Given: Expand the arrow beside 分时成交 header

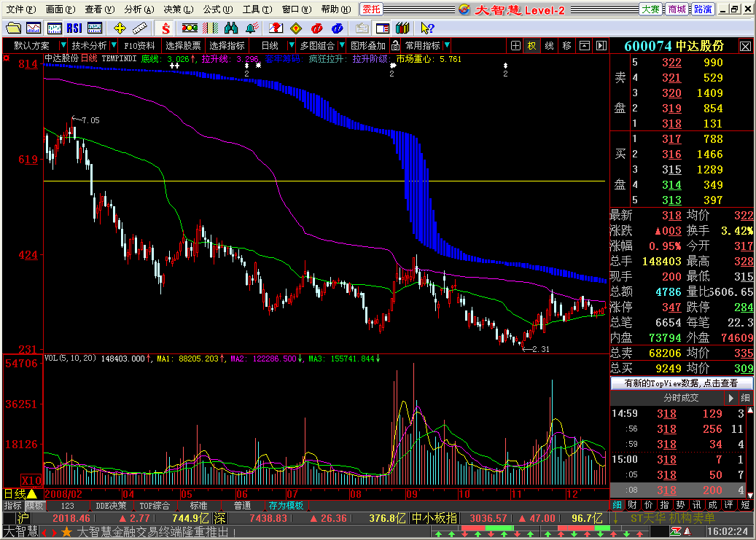Looking at the screenshot, I should (731, 398).
